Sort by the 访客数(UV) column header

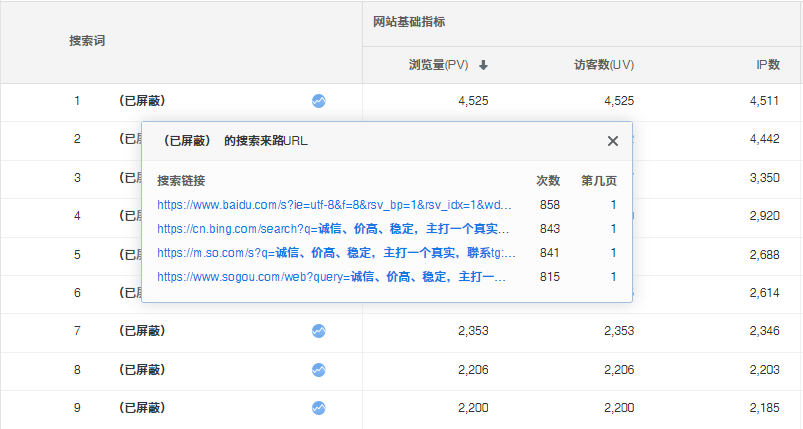point(603,65)
